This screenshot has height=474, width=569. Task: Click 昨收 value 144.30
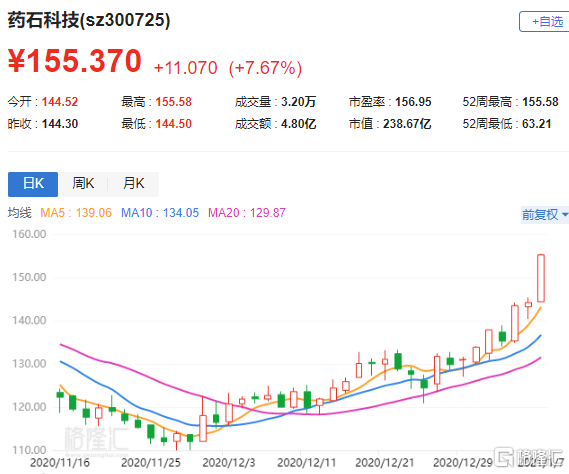coord(60,124)
